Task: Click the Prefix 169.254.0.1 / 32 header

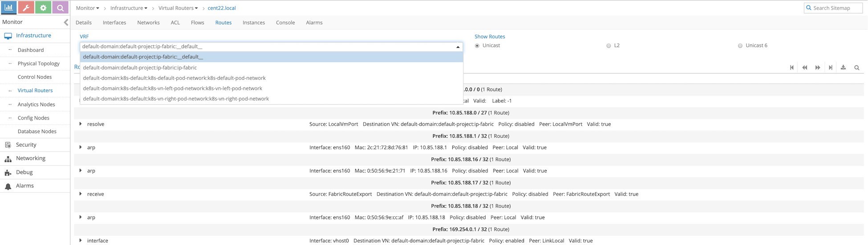Action: (x=471, y=229)
